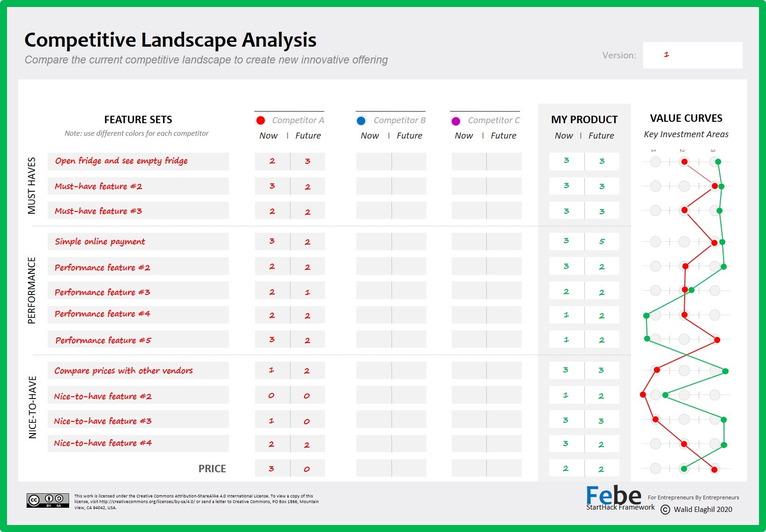Click empty Competitor B Now cell in Open fridge row

pos(374,161)
